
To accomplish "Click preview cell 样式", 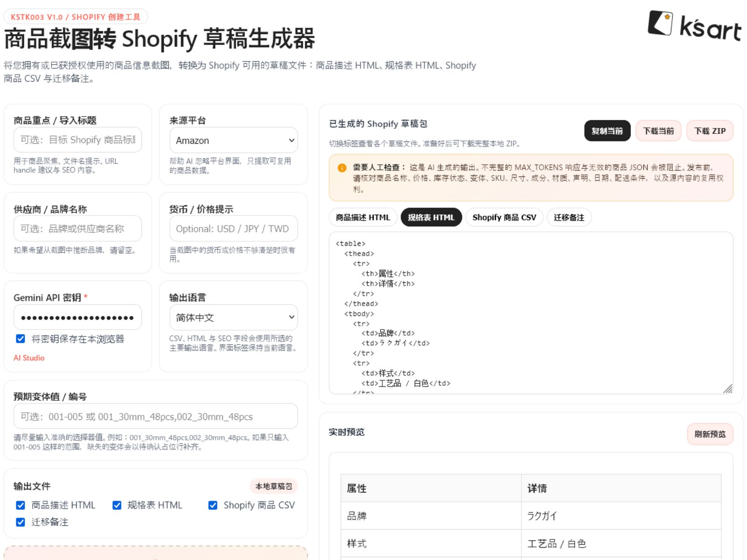I will [x=431, y=544].
